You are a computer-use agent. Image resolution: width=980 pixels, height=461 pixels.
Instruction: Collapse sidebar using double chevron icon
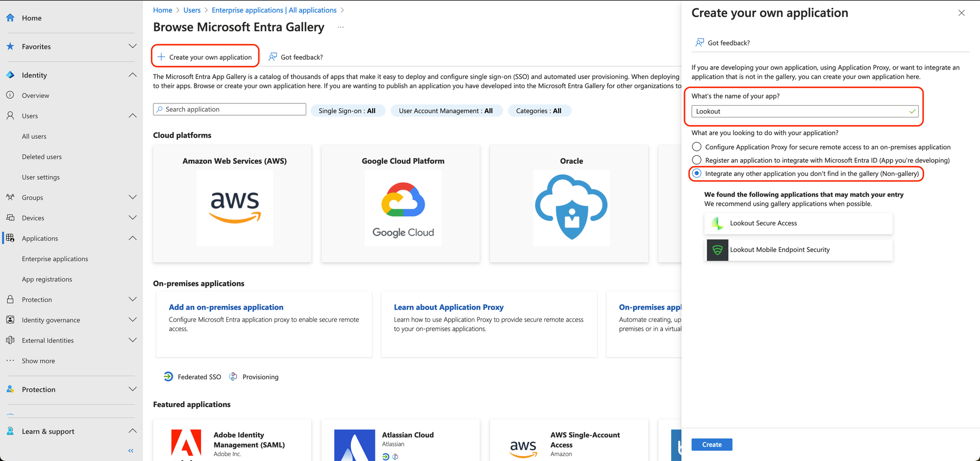pyautogui.click(x=131, y=451)
